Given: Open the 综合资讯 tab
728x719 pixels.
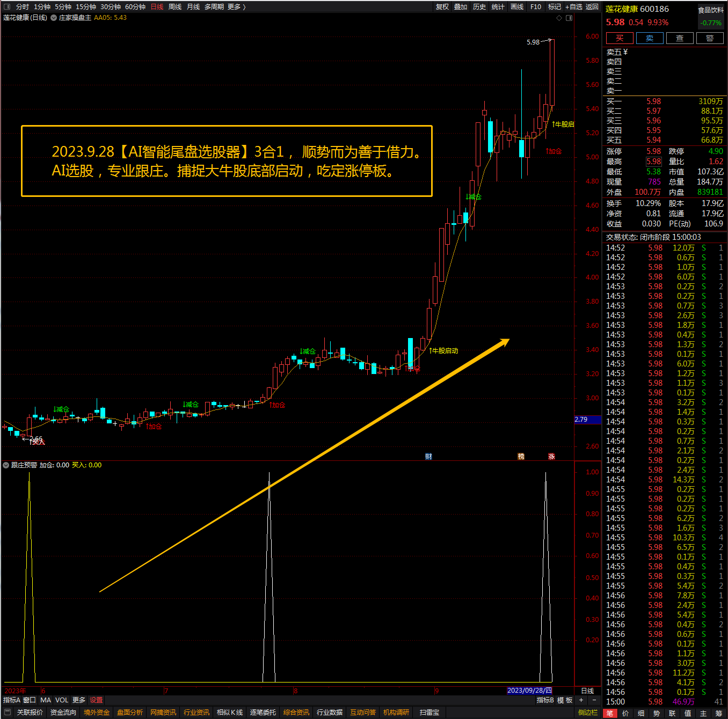Looking at the screenshot, I should [x=296, y=713].
